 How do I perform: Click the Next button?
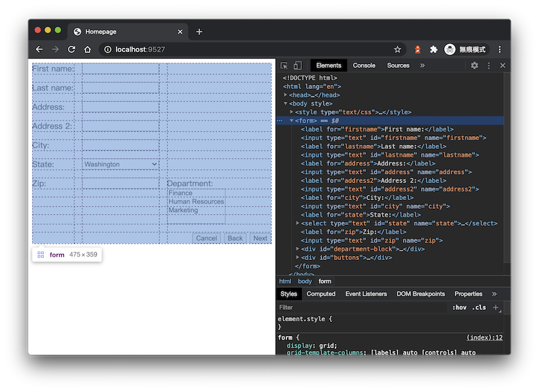pos(260,238)
